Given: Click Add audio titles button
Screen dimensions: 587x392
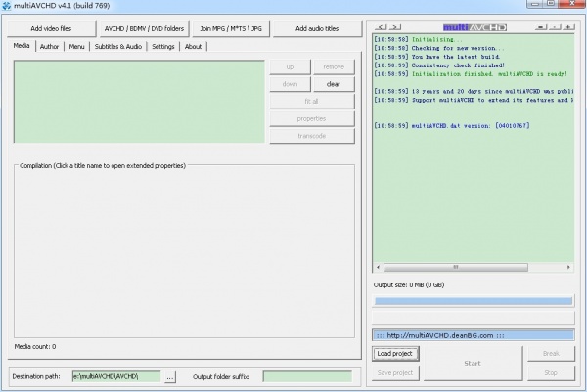Looking at the screenshot, I should (315, 28).
